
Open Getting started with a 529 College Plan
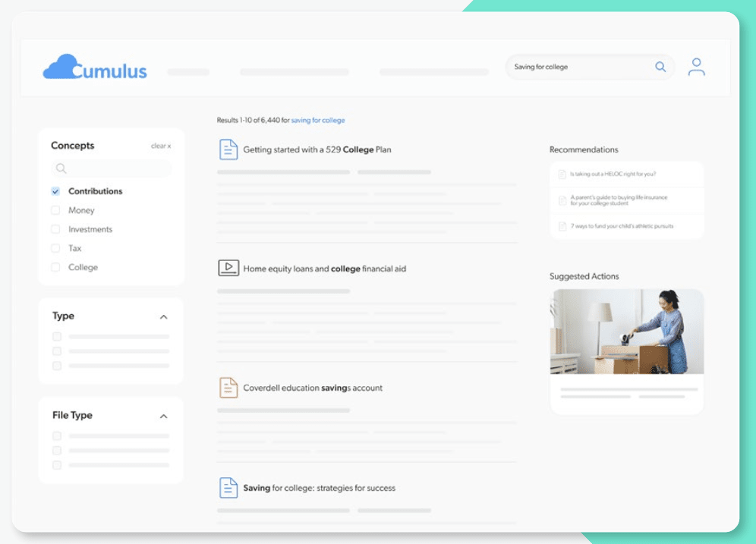(317, 149)
